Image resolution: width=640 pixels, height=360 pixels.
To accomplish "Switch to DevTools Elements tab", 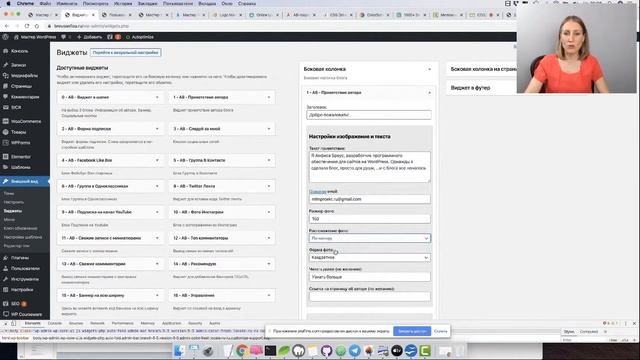I will point(33,323).
